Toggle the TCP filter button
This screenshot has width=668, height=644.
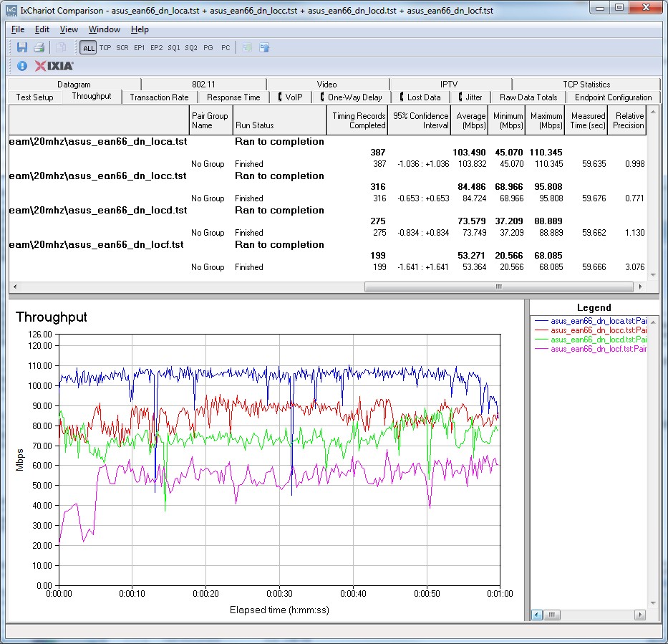[105, 48]
